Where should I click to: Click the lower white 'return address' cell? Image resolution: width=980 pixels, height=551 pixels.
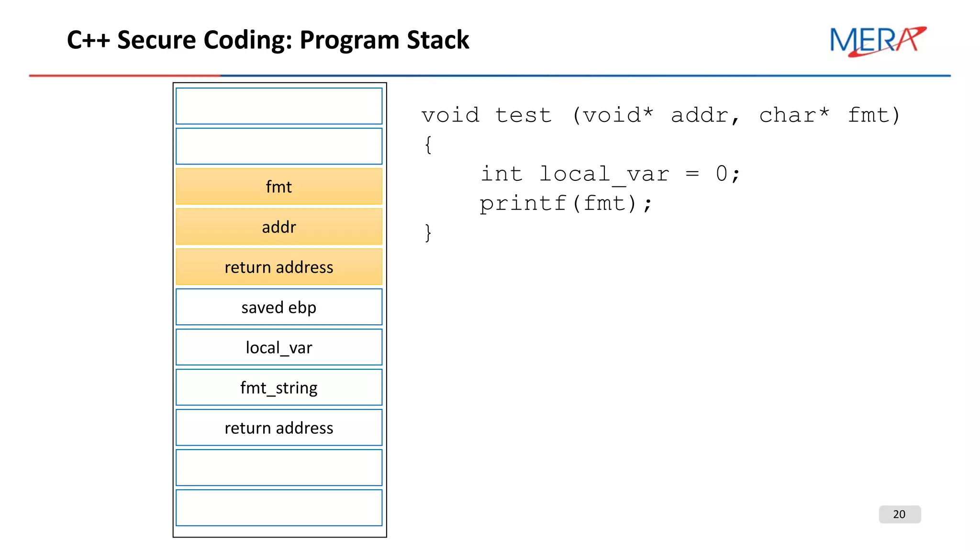click(279, 428)
